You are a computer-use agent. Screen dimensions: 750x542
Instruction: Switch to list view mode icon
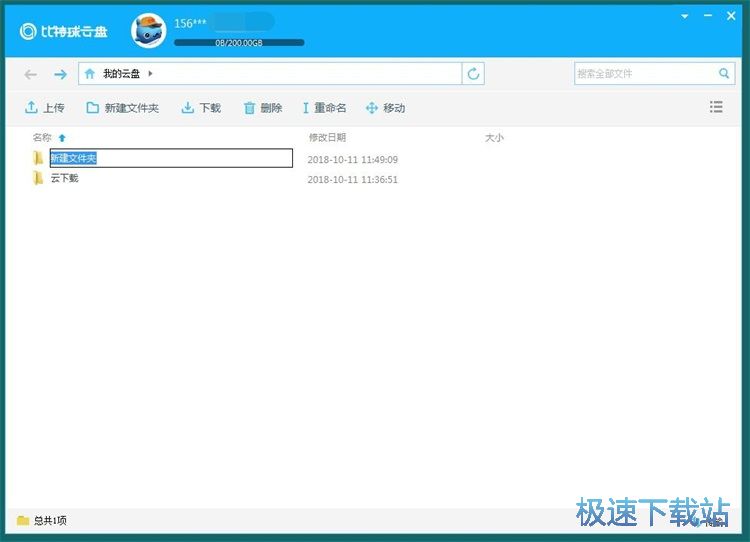[x=716, y=107]
